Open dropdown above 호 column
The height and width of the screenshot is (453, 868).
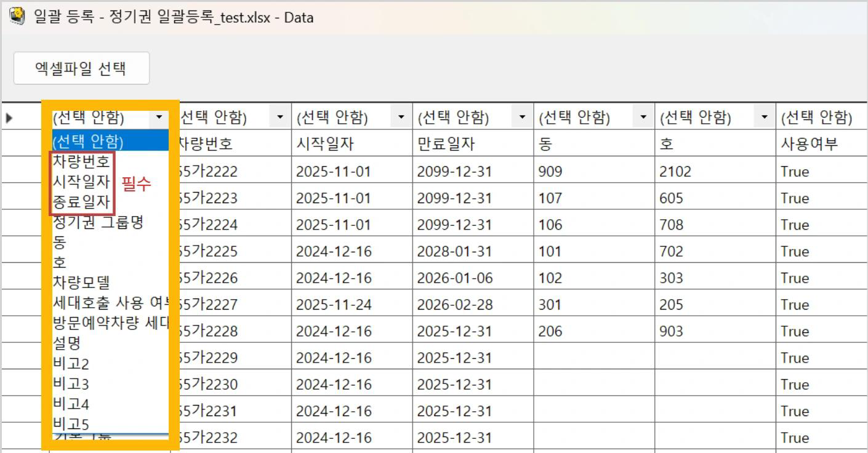click(765, 117)
